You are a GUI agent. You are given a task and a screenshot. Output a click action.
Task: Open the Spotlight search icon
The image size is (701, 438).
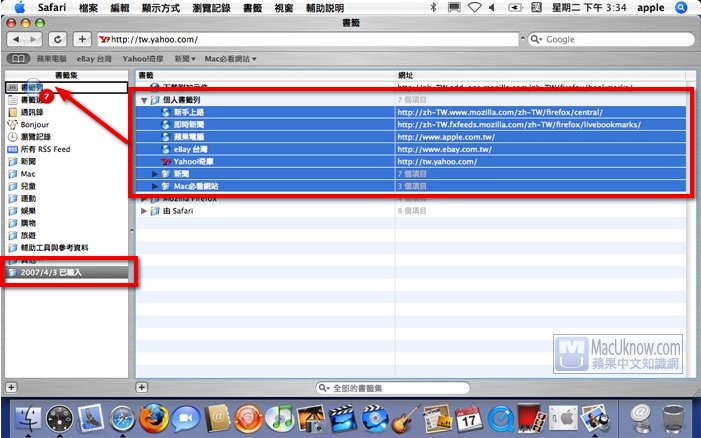click(x=681, y=7)
